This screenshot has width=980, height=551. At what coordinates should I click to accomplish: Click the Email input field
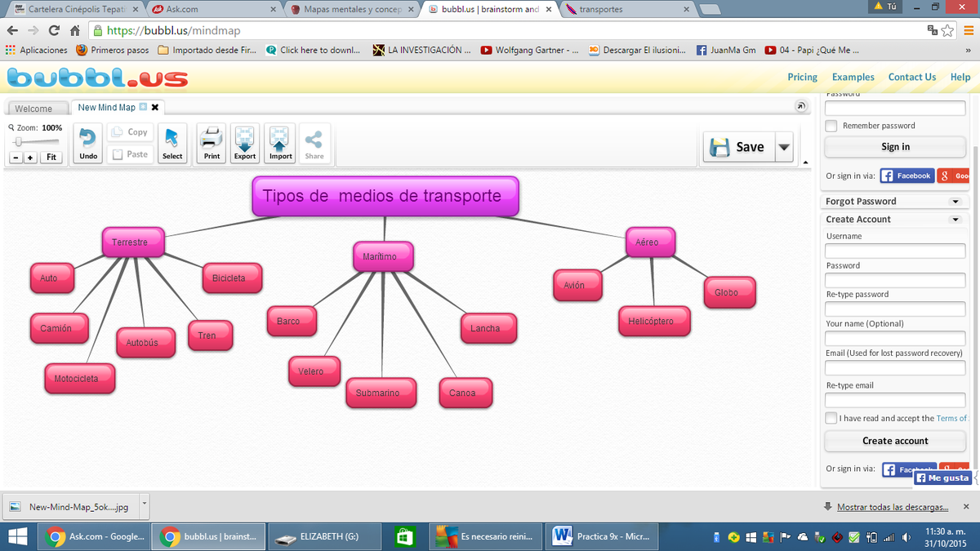[895, 368]
